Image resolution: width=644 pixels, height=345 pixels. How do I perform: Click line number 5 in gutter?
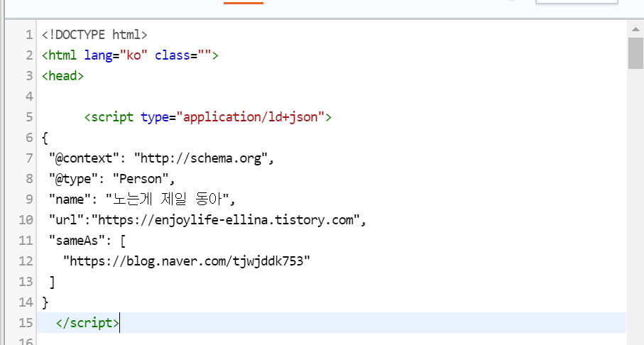[29, 117]
